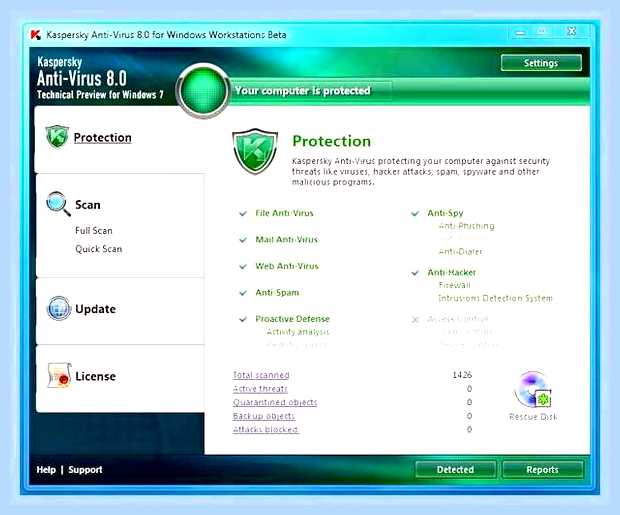Open the Reports button
Viewport: 620px width, 515px height.
pos(542,470)
